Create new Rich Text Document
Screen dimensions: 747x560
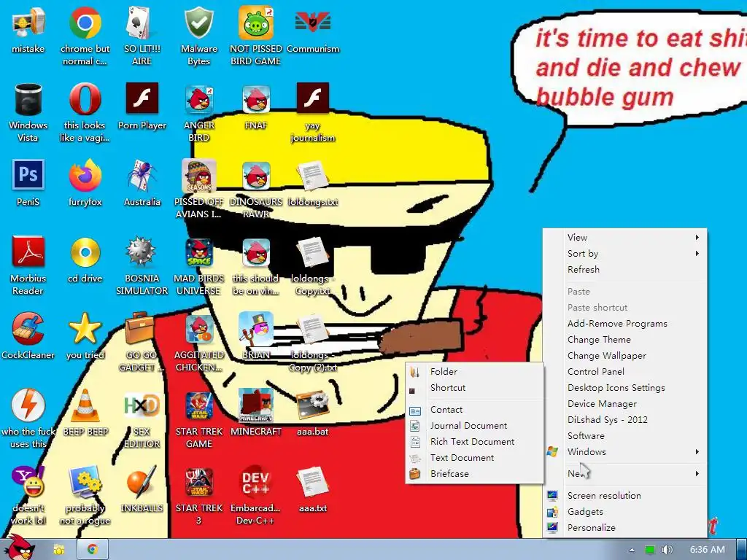474,441
